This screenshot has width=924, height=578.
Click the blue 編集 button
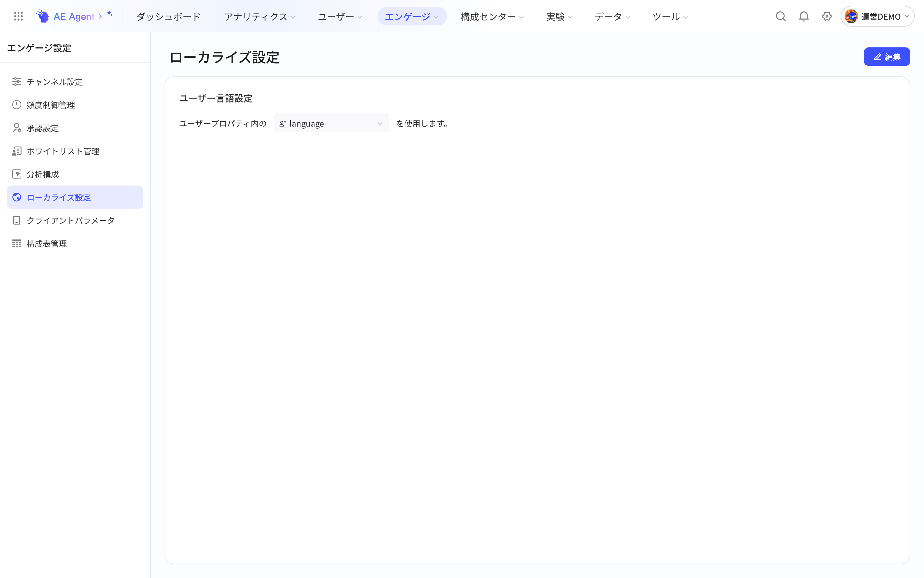coord(886,57)
